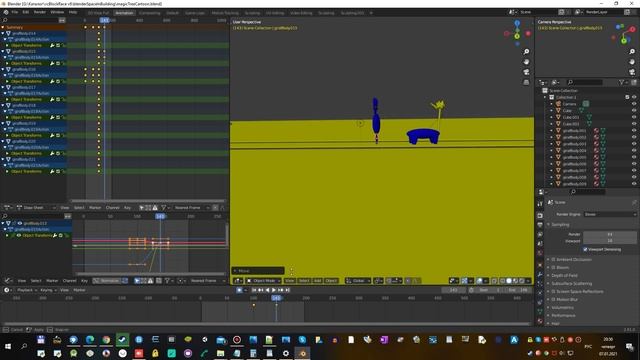Click the Only Show Selected arrow in Dope Sheet
640x360 pixels.
click(x=141, y=207)
